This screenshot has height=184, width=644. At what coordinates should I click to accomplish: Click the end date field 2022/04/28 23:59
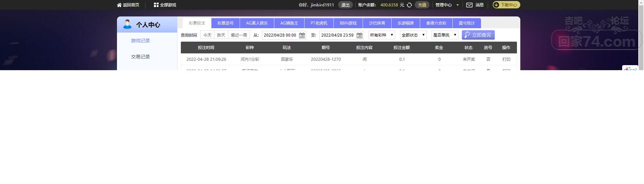pos(341,35)
